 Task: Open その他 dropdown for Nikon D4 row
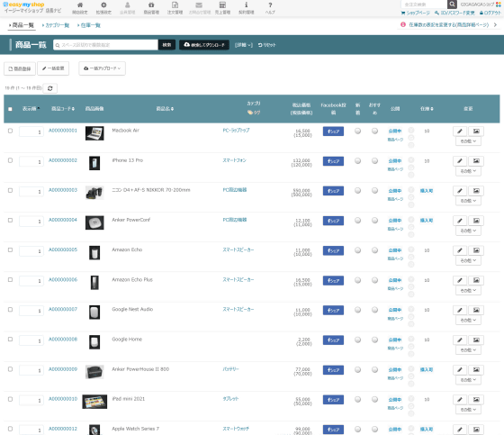[x=468, y=201]
